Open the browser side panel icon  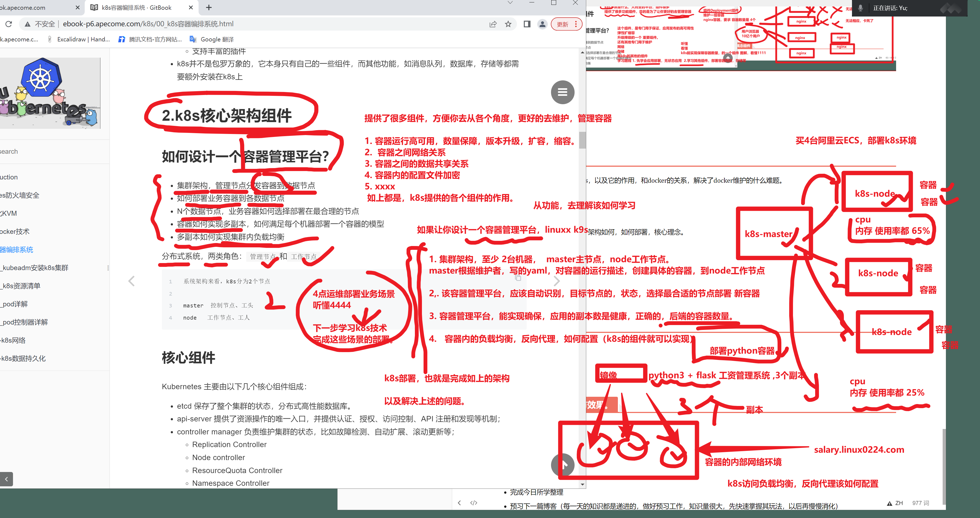pos(527,24)
